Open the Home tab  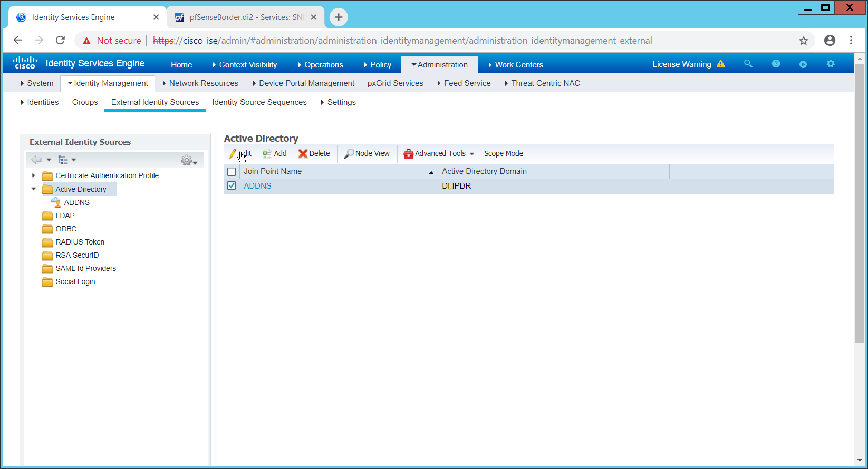click(x=181, y=64)
